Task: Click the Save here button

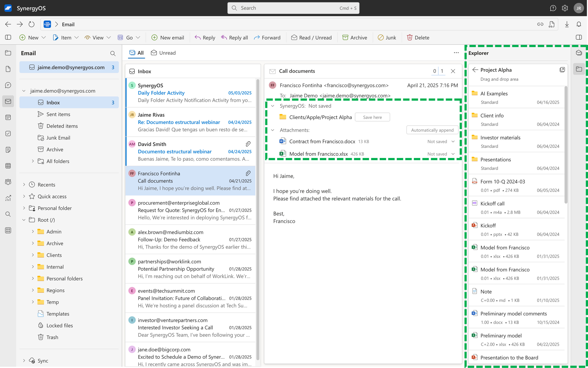Action: tap(372, 117)
